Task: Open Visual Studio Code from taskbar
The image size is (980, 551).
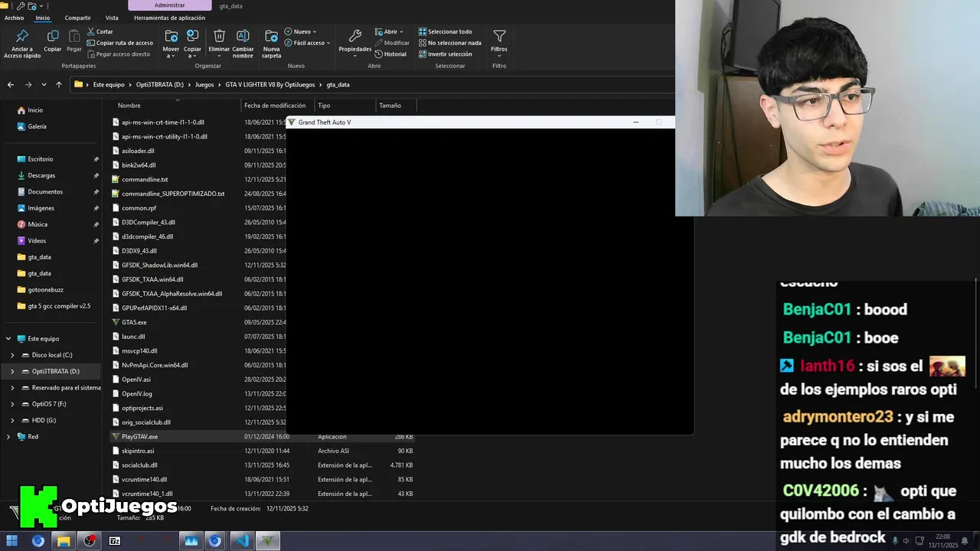Action: point(242,541)
